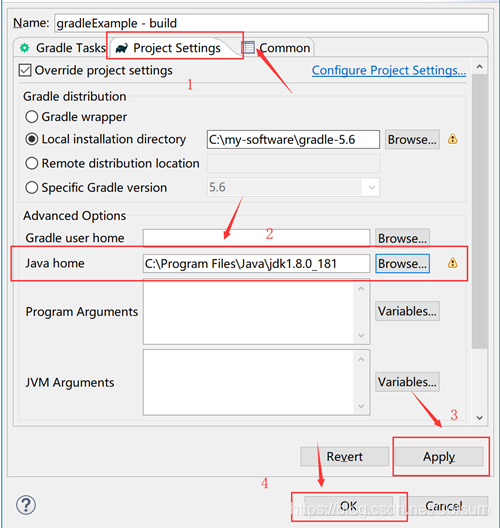
Task: Click the settings panel scrollbar up arrow
Action: [x=480, y=67]
